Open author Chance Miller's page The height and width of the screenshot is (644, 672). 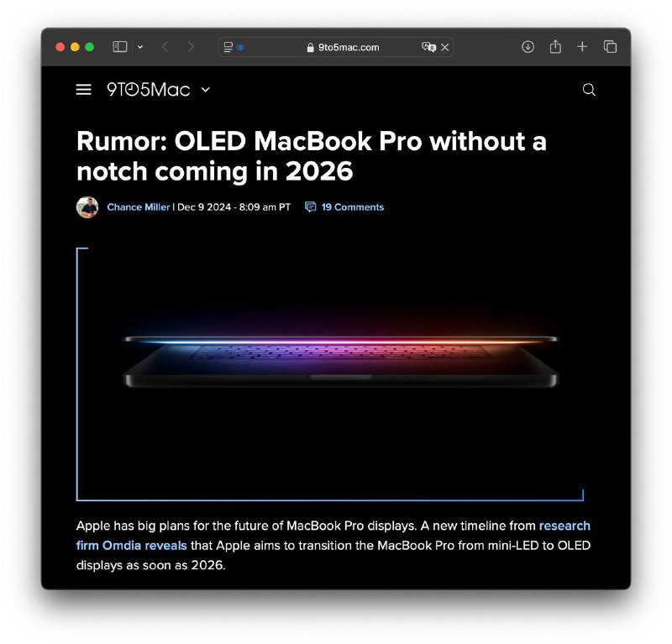138,207
